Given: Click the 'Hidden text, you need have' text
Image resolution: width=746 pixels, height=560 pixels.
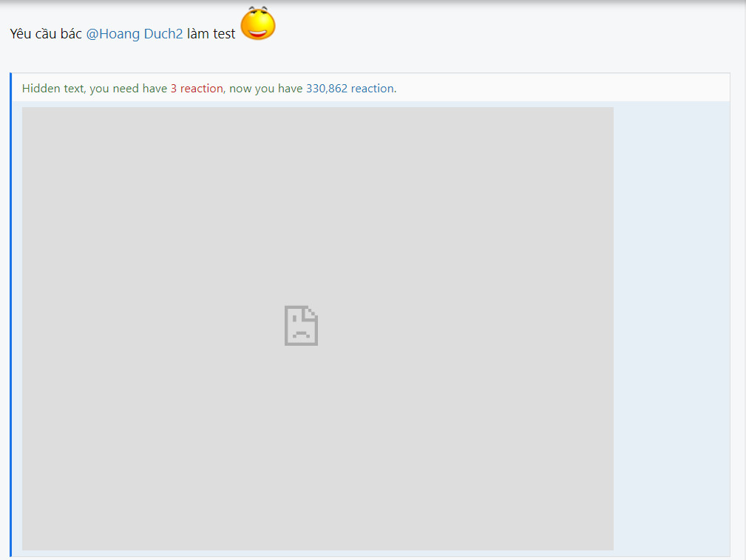Looking at the screenshot, I should (94, 89).
